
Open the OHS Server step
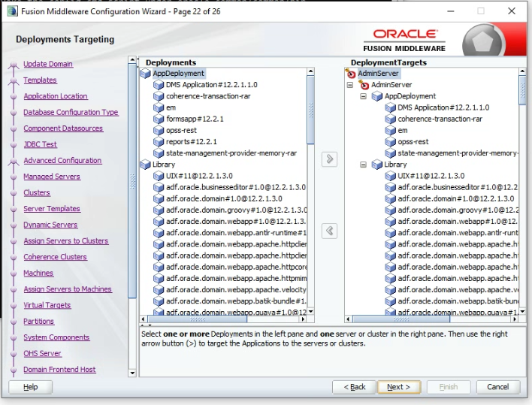pos(42,353)
